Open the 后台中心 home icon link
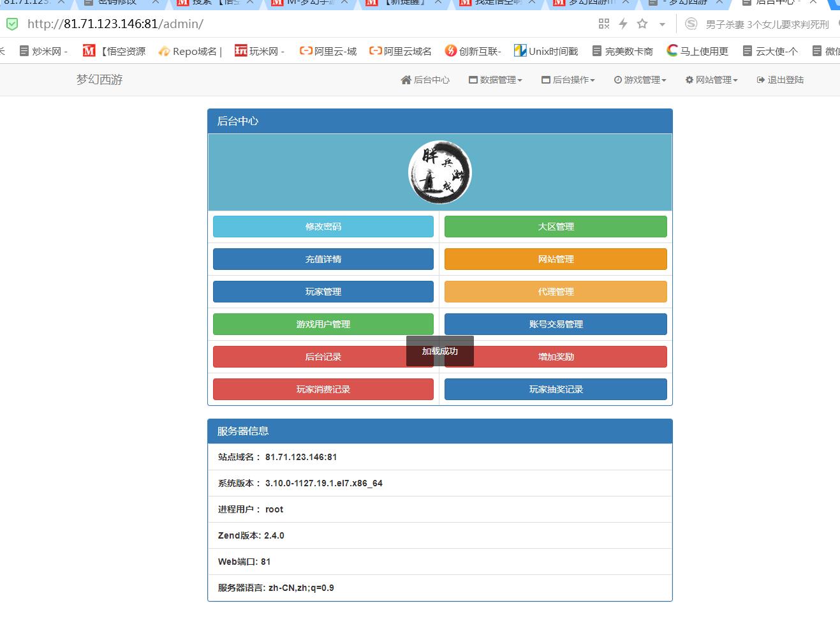The image size is (840, 619). [x=425, y=80]
